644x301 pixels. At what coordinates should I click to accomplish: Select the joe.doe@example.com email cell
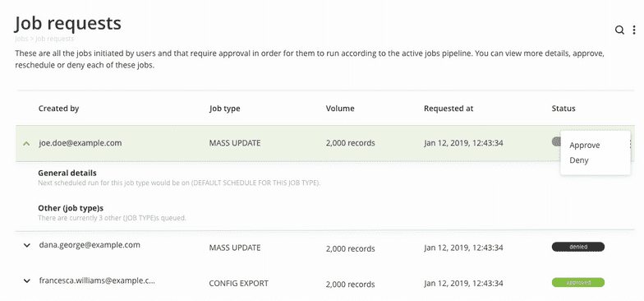click(80, 143)
